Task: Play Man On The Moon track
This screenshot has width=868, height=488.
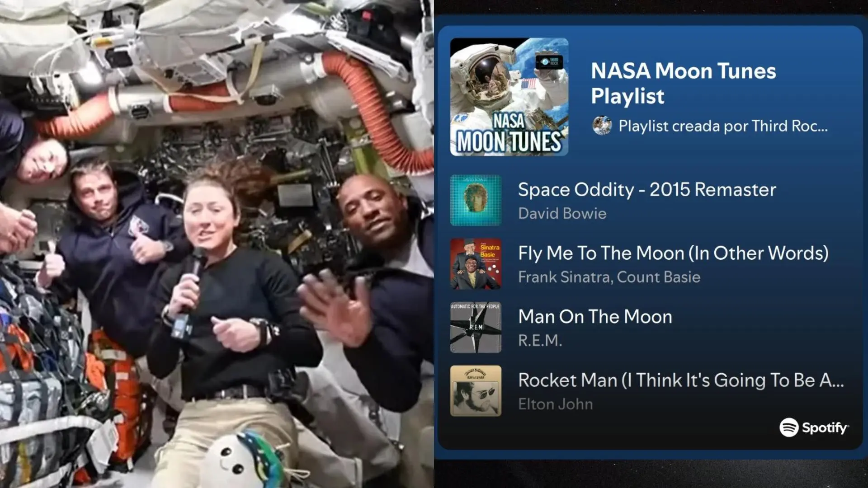Action: [x=595, y=317]
